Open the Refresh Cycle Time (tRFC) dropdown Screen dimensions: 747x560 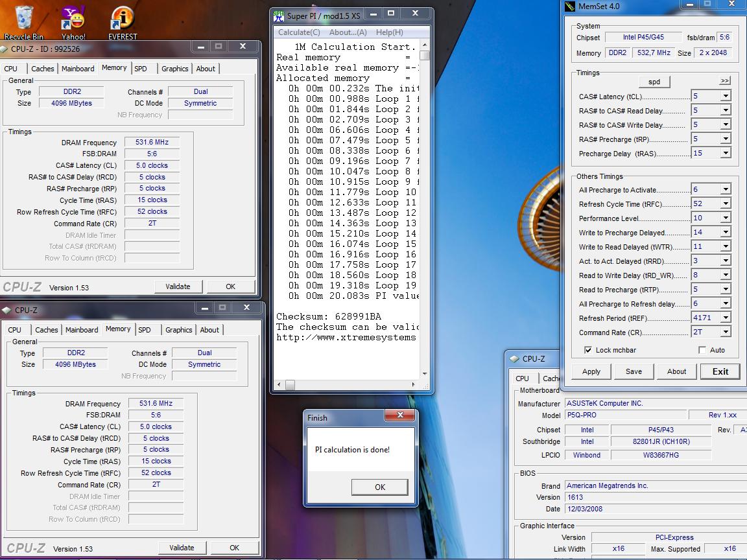pyautogui.click(x=725, y=204)
